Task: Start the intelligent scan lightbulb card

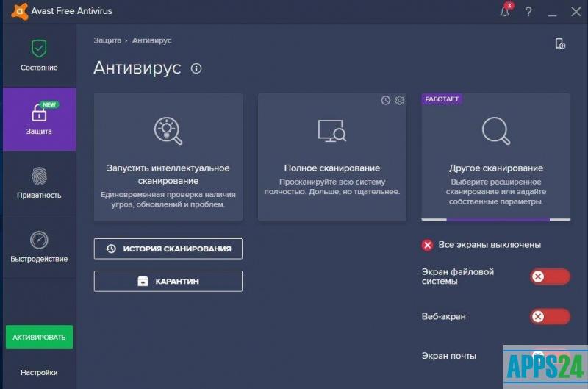Action: point(168,157)
